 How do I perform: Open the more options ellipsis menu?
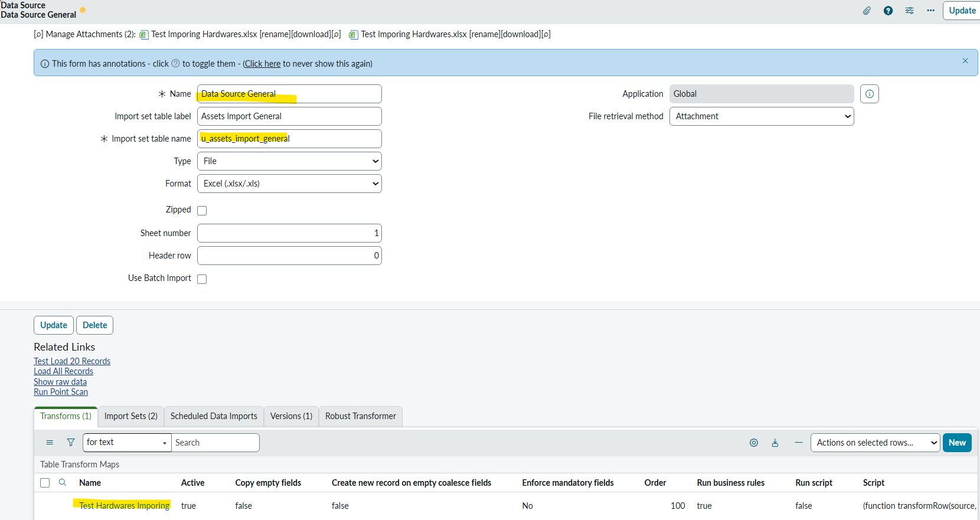tap(930, 11)
